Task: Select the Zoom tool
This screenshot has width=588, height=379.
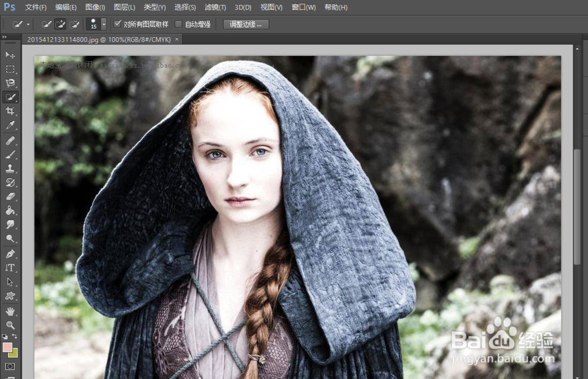Action: pos(10,325)
